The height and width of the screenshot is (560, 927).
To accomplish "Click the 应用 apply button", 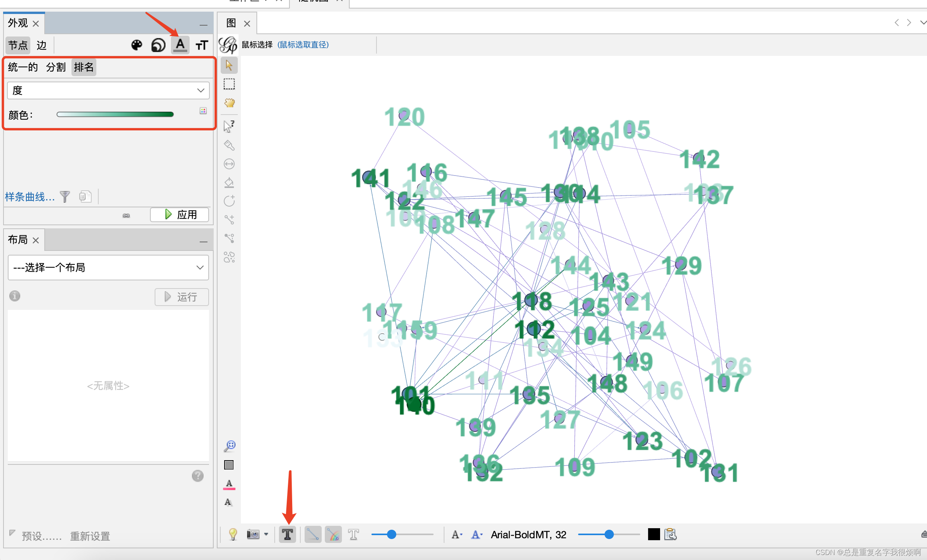I will point(180,214).
